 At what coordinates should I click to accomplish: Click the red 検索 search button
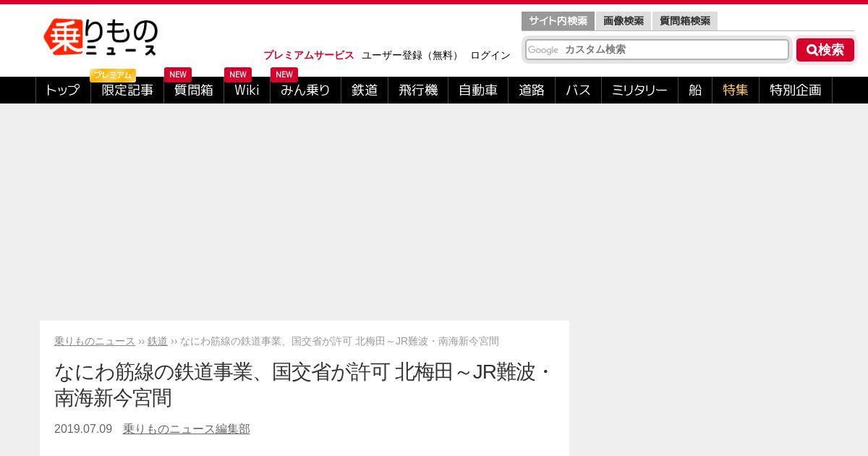pyautogui.click(x=825, y=50)
